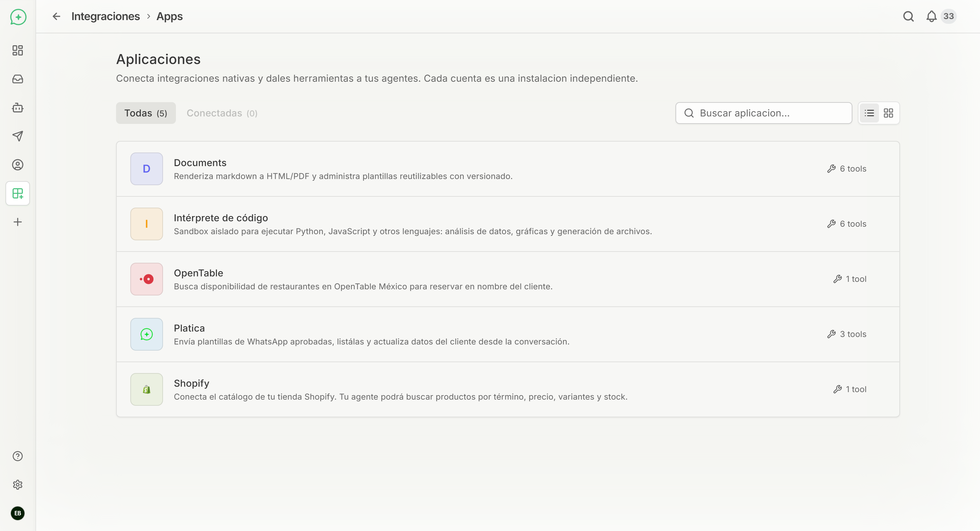Click OpenTable's 1 tool label
The height and width of the screenshot is (531, 980).
coord(856,279)
